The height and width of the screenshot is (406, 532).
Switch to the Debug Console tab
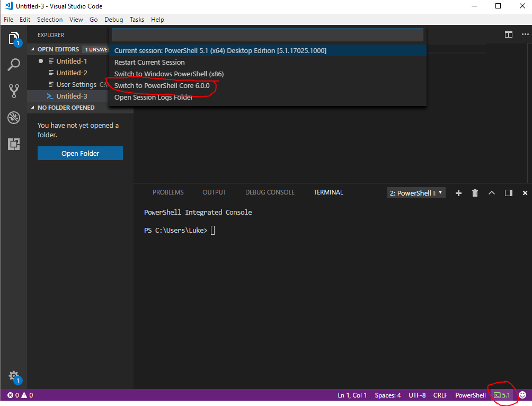pyautogui.click(x=270, y=192)
